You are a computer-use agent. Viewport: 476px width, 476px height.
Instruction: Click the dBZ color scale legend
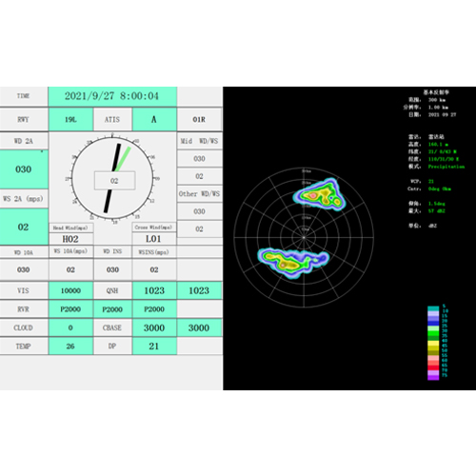point(437,343)
